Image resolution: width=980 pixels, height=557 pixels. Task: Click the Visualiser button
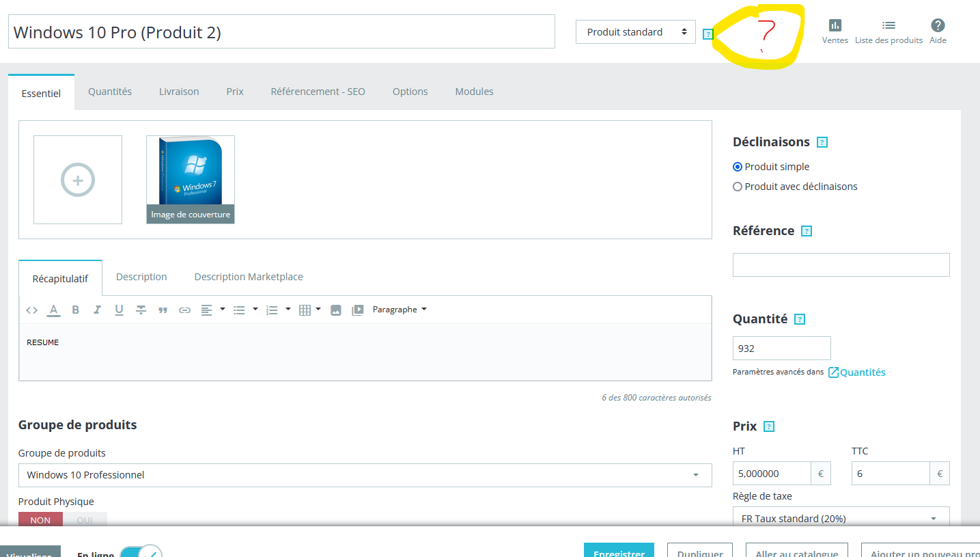pos(29,551)
